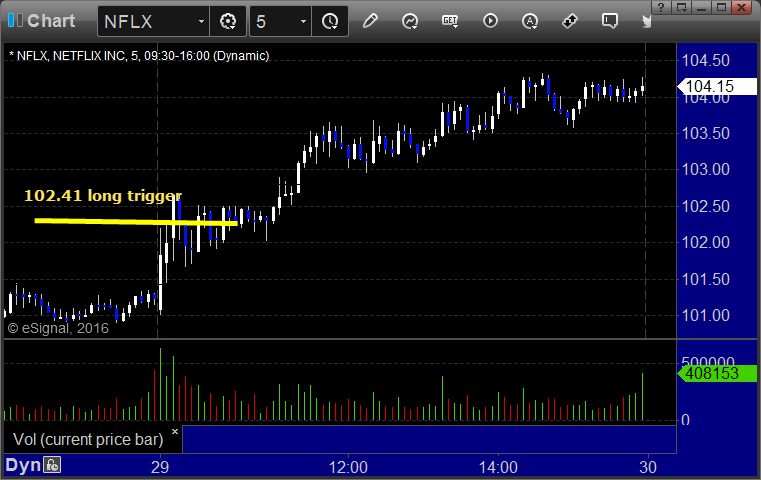Click the chart window link color bars icon

click(x=15, y=20)
